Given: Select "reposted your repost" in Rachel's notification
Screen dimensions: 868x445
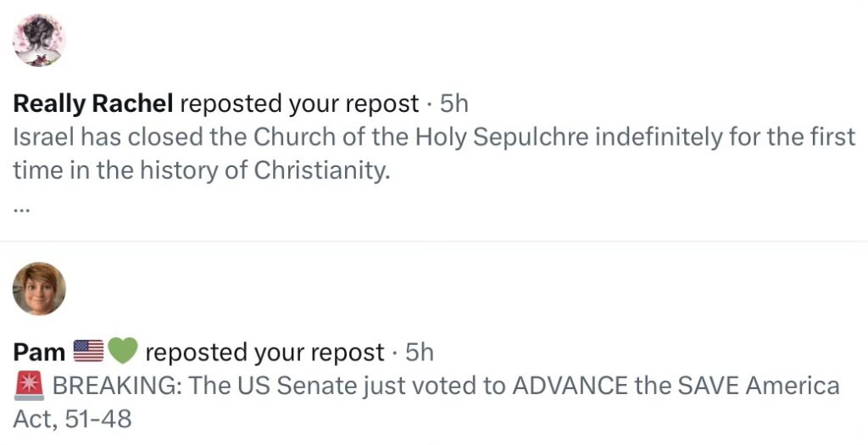Looking at the screenshot, I should (x=299, y=103).
